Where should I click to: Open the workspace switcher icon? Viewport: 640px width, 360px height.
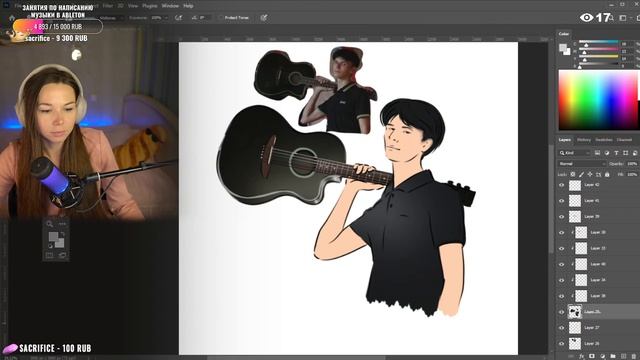click(x=623, y=18)
